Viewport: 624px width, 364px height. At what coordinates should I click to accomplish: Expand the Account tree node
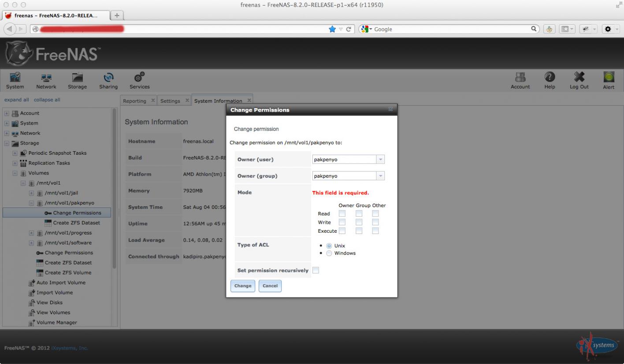pyautogui.click(x=7, y=113)
